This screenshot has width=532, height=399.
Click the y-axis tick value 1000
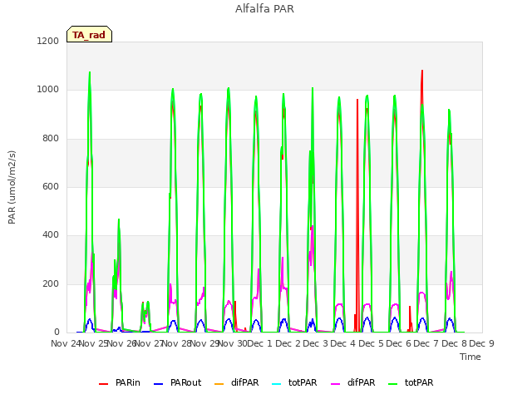[48, 90]
